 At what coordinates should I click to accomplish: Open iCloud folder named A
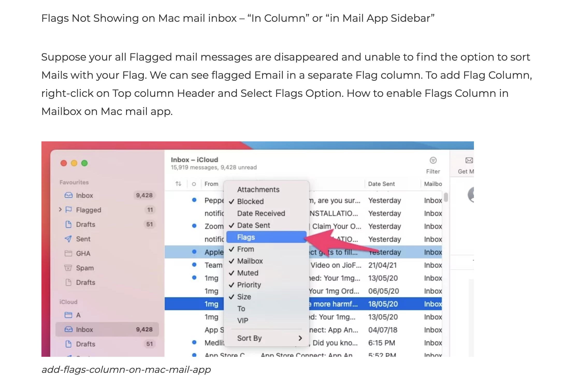click(78, 315)
